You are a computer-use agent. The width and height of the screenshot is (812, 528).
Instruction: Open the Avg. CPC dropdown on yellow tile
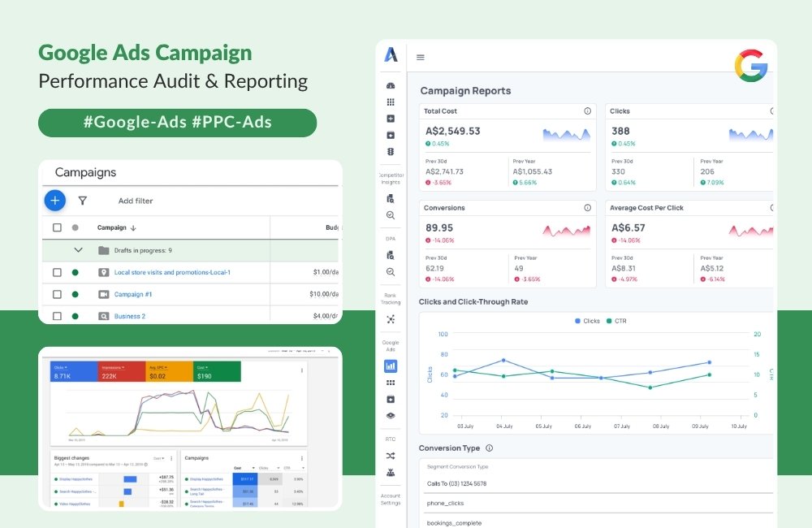click(158, 367)
